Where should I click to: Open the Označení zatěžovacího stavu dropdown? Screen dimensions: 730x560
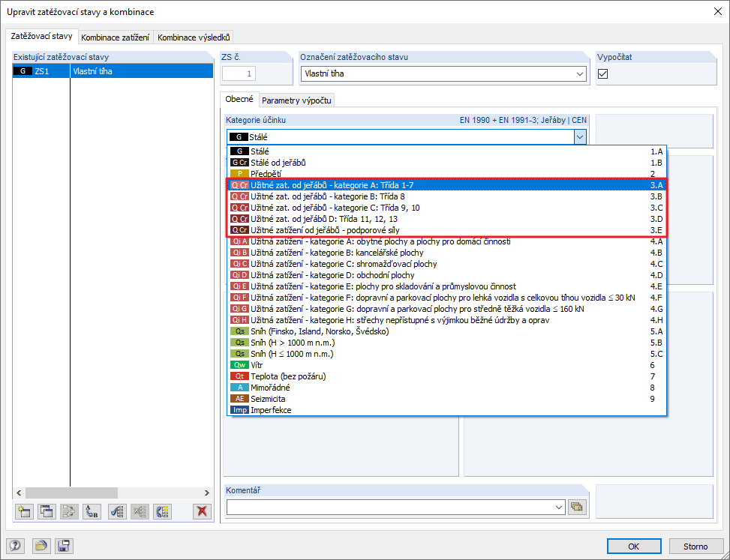click(x=580, y=73)
